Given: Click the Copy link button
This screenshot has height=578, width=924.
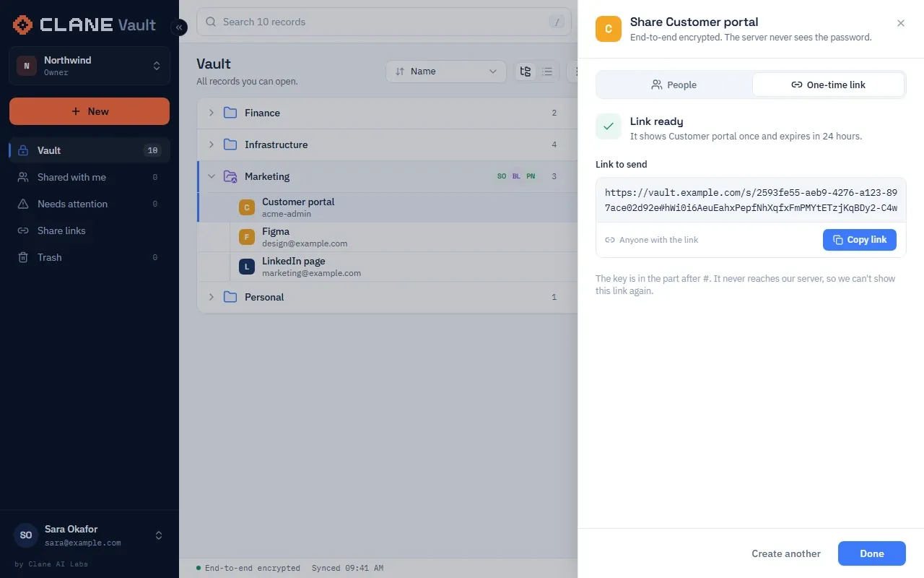Looking at the screenshot, I should click(x=860, y=240).
